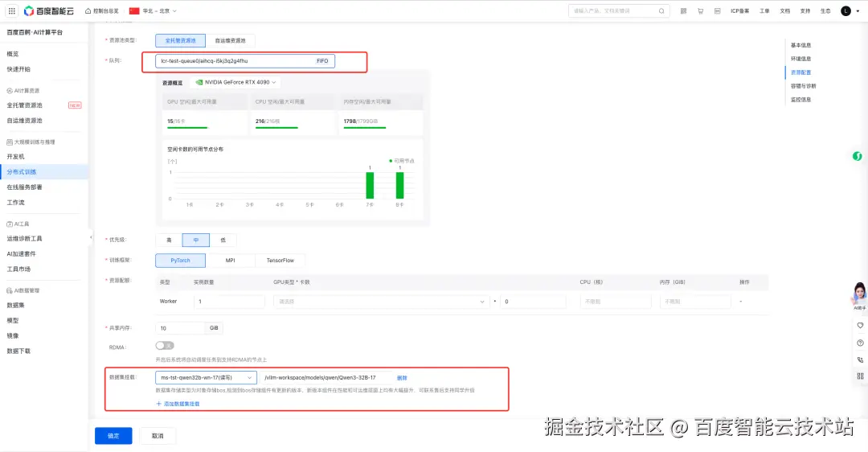868x452 pixels.
Task: Open 在线服务部署 in the sidebar
Action: pyautogui.click(x=24, y=187)
